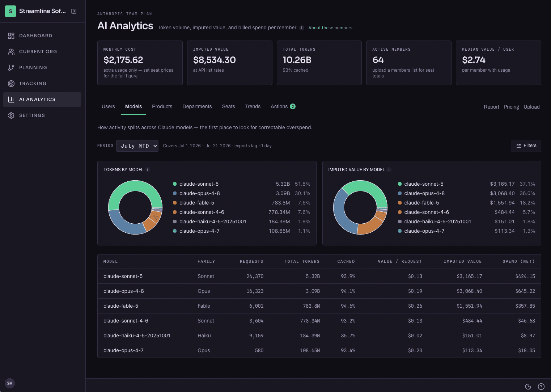The image size is (551, 392).
Task: Click the Active Members card showing 64
Action: point(409,63)
